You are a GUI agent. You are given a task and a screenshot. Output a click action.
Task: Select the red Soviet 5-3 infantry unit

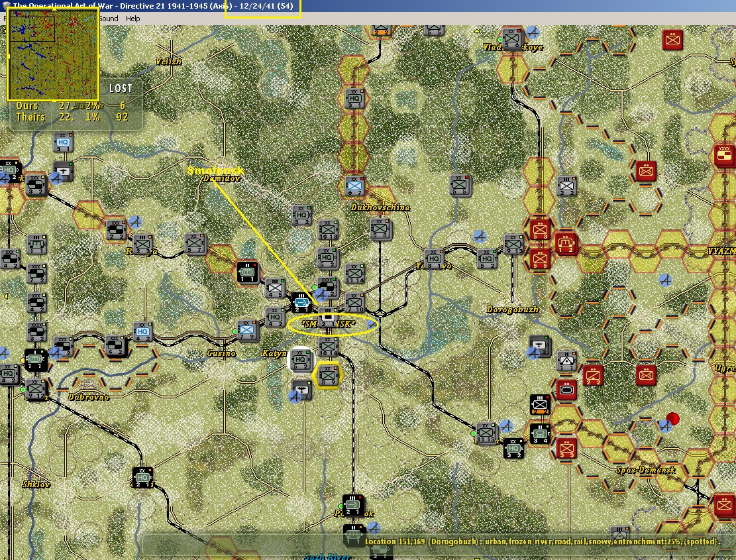(x=540, y=229)
